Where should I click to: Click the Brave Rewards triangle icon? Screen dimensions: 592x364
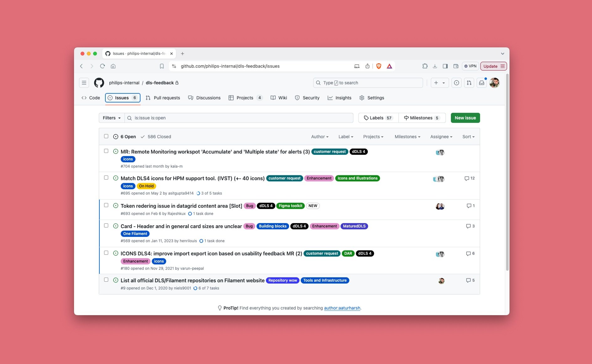(389, 66)
